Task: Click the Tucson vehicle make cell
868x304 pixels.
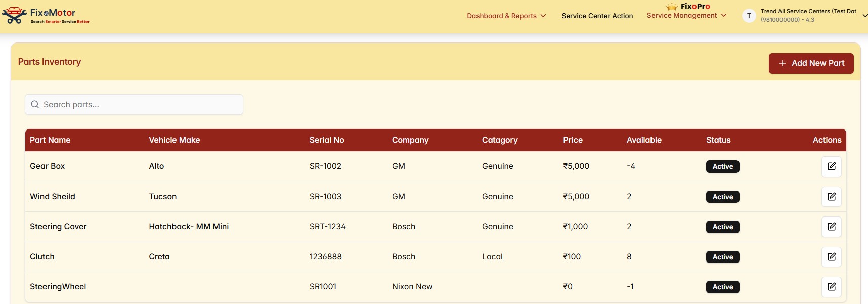Action: click(163, 197)
